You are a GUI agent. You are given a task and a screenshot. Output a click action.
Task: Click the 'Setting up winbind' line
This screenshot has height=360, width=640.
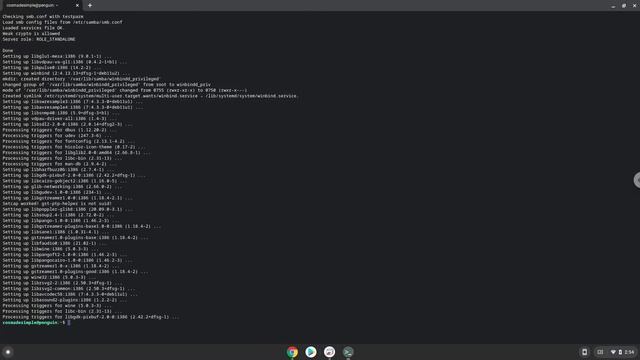(x=66, y=73)
